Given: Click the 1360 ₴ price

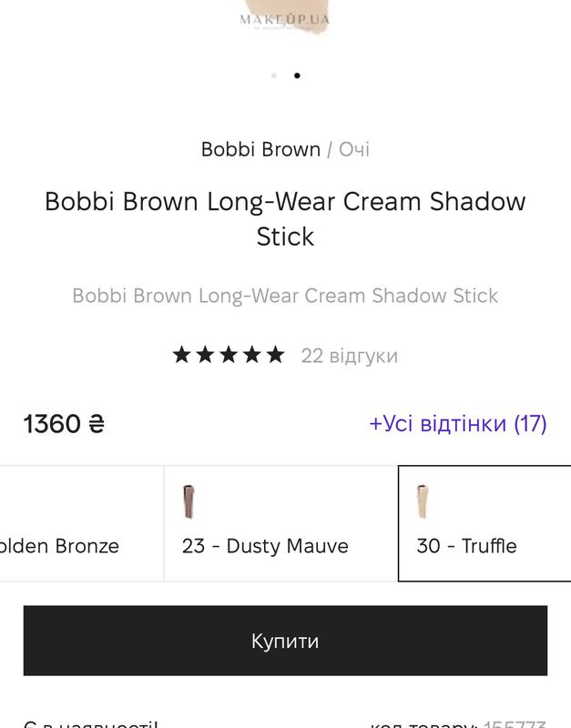Looking at the screenshot, I should pyautogui.click(x=64, y=424).
